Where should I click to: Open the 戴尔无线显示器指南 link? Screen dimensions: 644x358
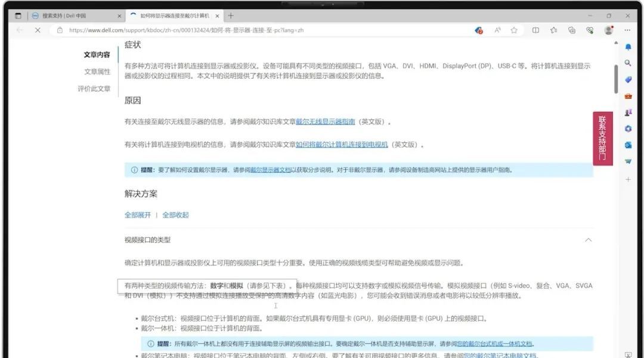325,121
